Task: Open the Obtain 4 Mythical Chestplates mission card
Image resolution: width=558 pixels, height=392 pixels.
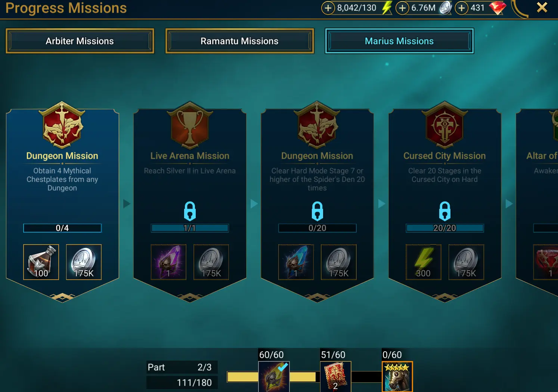Action: [62, 202]
